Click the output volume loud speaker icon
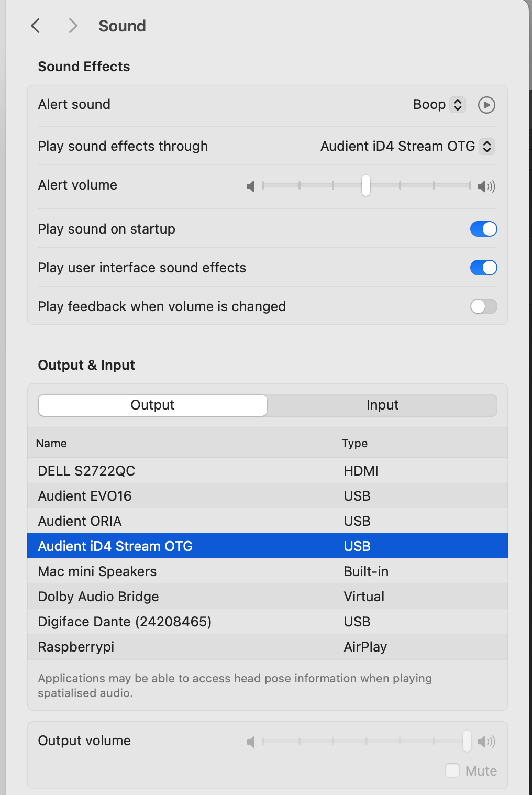This screenshot has height=795, width=532. coord(486,742)
